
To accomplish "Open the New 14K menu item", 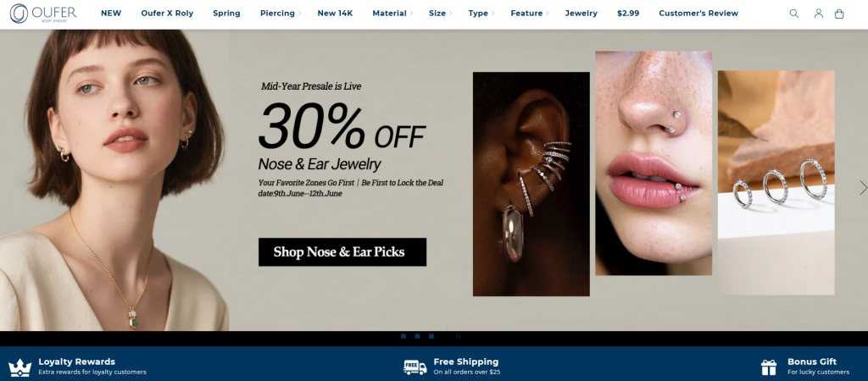I will click(335, 14).
